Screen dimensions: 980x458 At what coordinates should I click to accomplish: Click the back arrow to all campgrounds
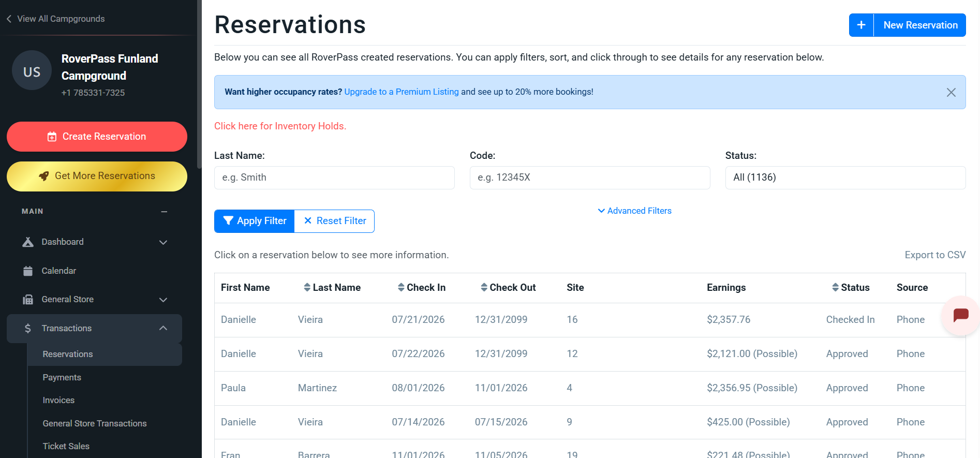coord(9,19)
